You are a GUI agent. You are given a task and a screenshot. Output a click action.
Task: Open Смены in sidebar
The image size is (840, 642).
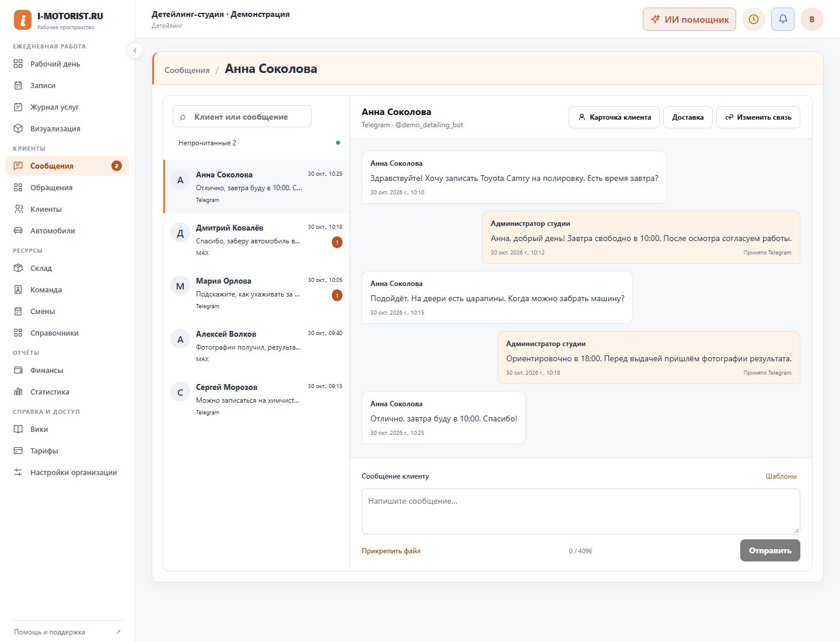tap(67, 311)
